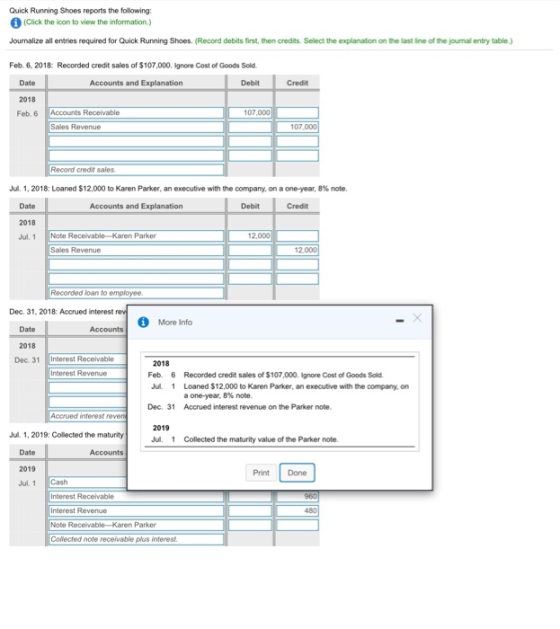Open 'Click the icon to view the information' link
This screenshot has width=560, height=629.
click(87, 22)
